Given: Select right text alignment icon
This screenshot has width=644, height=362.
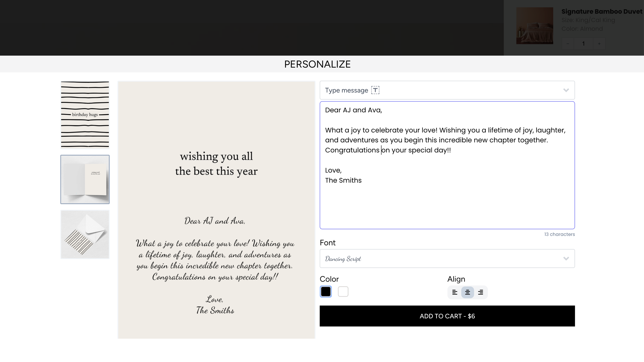Looking at the screenshot, I should point(480,292).
